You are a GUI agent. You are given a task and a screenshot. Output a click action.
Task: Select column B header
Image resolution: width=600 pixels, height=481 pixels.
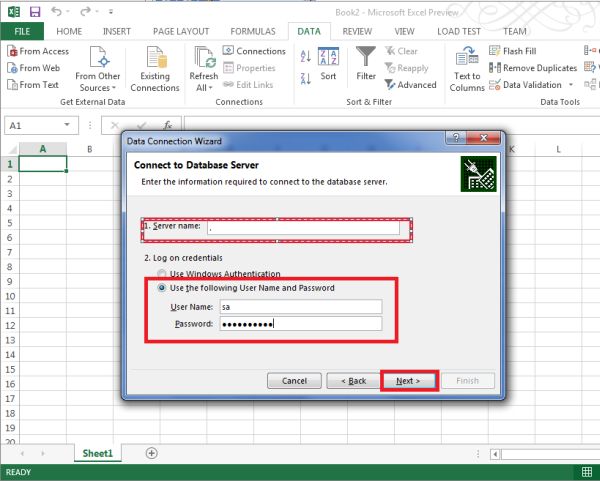(x=90, y=149)
